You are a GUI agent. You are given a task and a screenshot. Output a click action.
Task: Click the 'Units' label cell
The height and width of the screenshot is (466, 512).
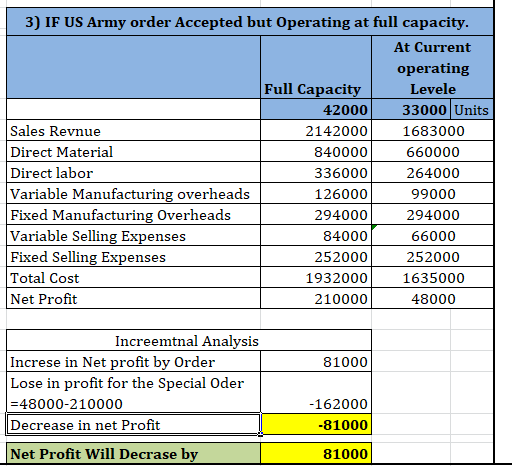point(472,109)
